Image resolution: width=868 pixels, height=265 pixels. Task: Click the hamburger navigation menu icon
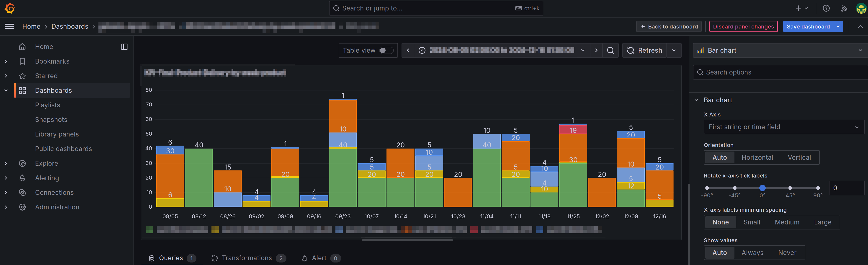(x=9, y=26)
